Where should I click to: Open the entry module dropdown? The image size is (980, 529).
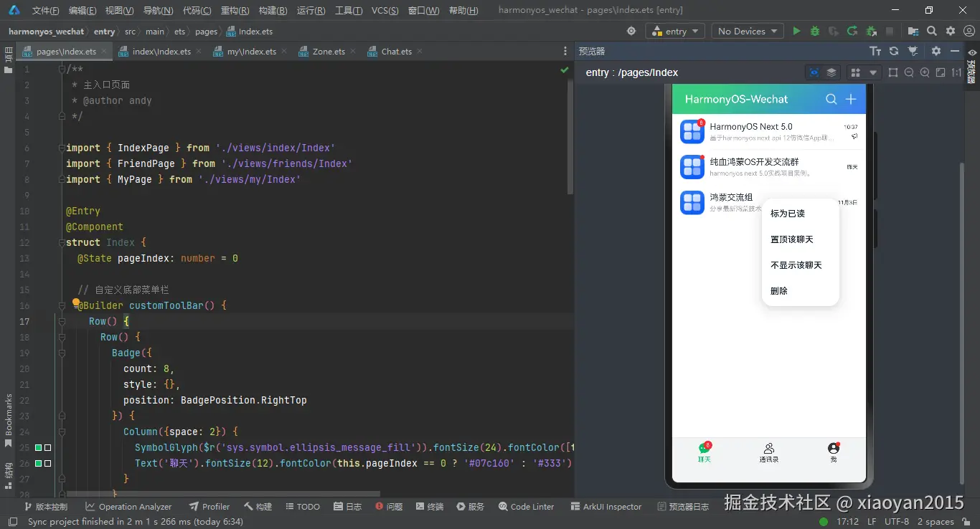676,31
